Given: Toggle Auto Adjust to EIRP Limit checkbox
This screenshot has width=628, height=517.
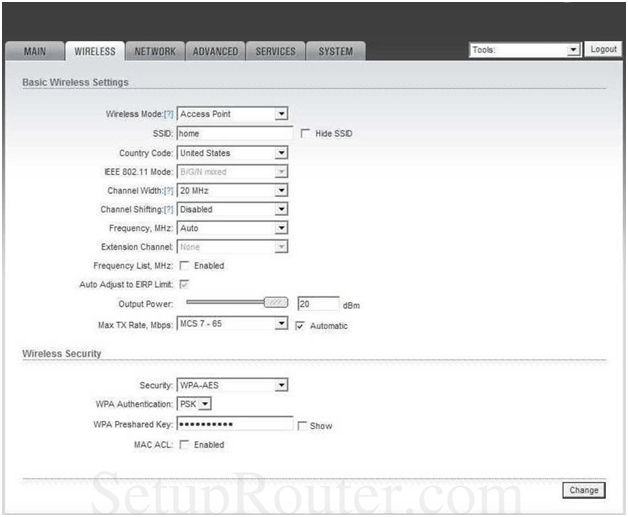Looking at the screenshot, I should [184, 284].
